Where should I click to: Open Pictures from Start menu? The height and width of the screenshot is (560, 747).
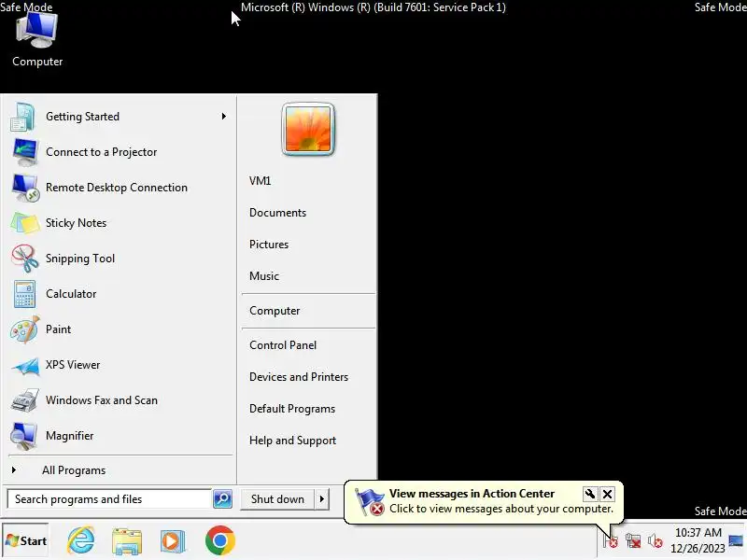(269, 245)
